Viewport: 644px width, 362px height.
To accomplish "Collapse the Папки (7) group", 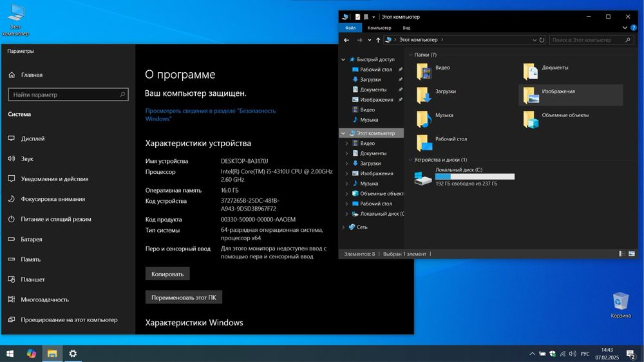I will (x=410, y=55).
